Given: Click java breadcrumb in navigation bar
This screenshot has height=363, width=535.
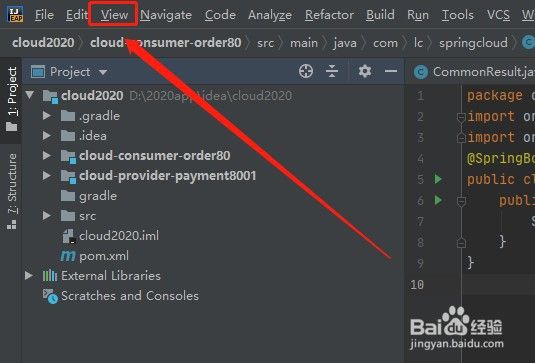Looking at the screenshot, I should (x=345, y=43).
